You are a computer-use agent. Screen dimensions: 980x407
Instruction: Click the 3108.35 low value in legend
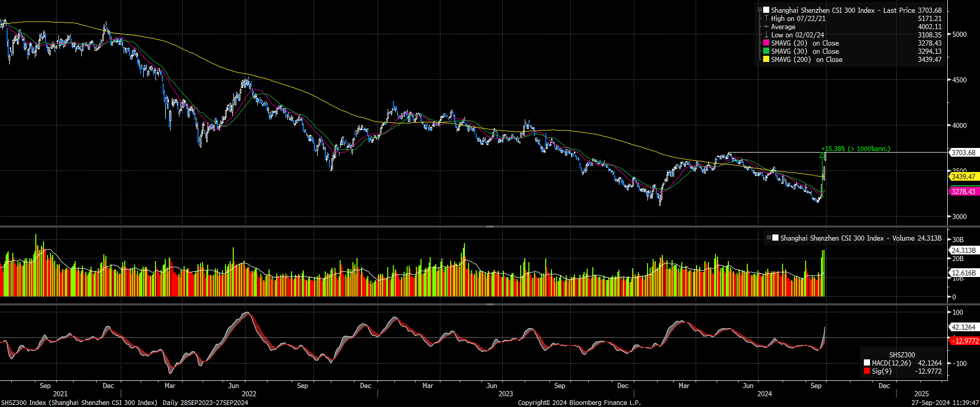tap(929, 35)
